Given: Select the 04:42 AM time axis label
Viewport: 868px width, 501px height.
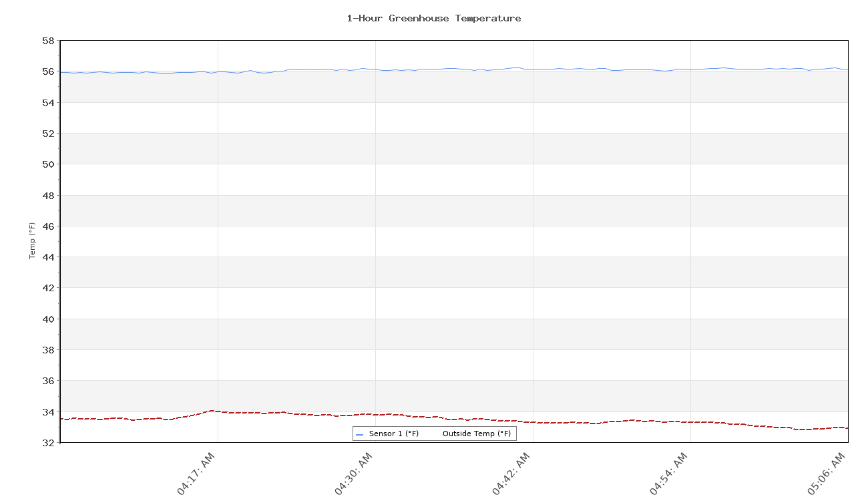Looking at the screenshot, I should click(511, 473).
